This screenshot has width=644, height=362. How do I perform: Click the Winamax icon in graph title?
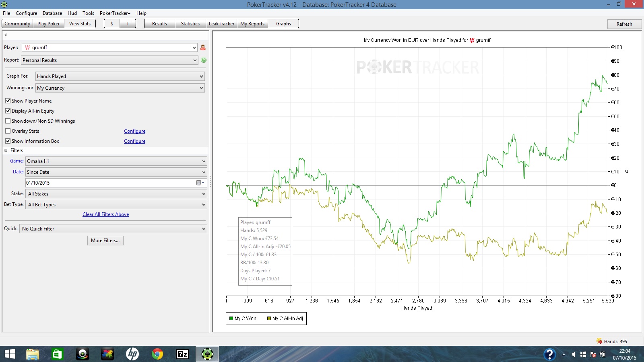tap(472, 40)
